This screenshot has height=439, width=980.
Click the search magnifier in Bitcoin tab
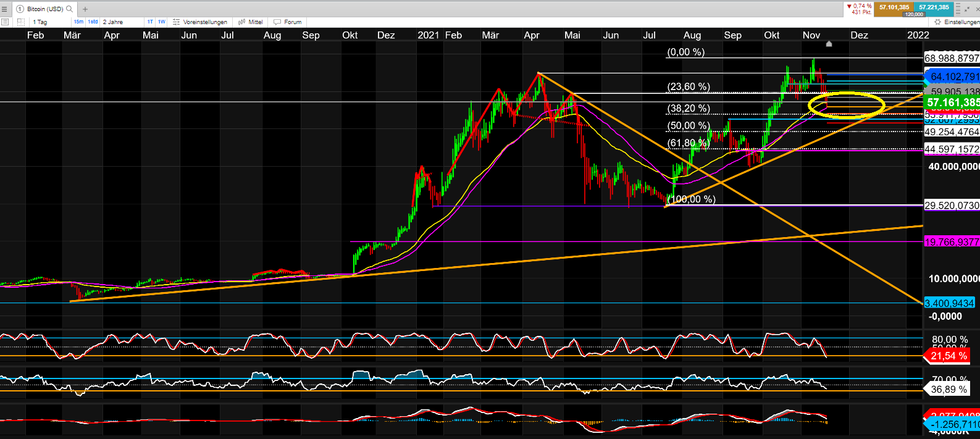coord(69,9)
